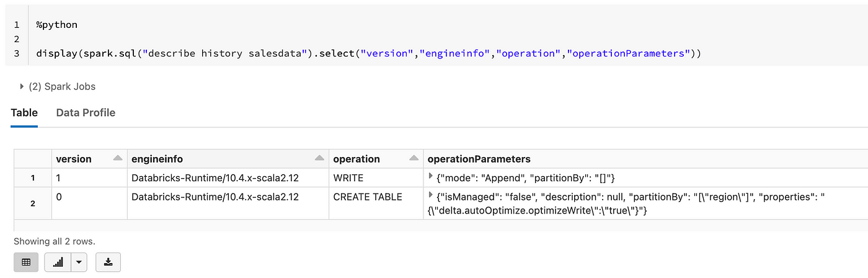Image resolution: width=868 pixels, height=278 pixels.
Task: Sort by the engineinfo column arrow
Action: pos(319,159)
